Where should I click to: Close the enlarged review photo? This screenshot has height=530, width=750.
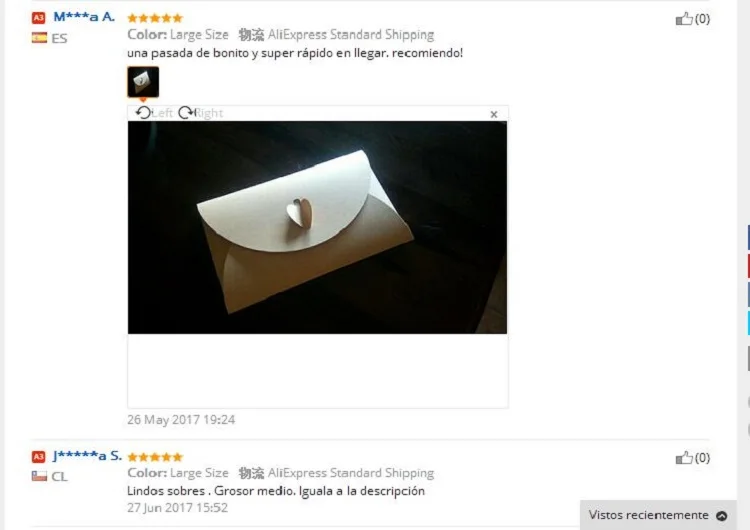coord(494,114)
